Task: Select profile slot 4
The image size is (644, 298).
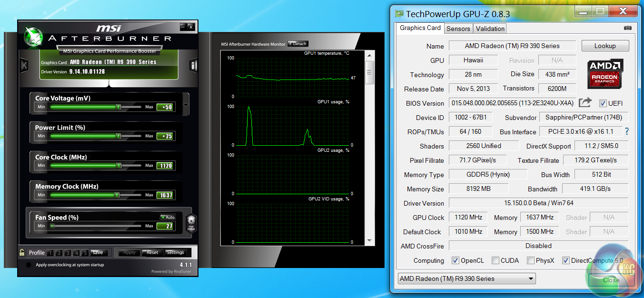Action: [x=76, y=253]
